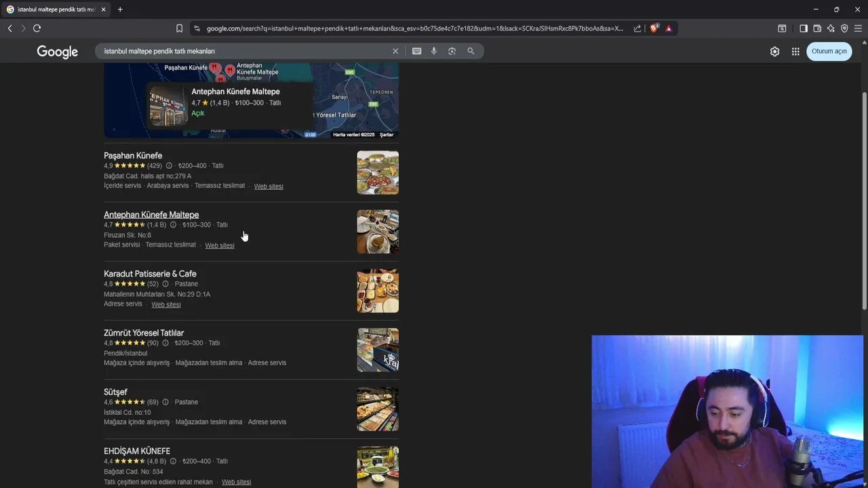Open the Brave Rewards triangle icon

tap(669, 28)
